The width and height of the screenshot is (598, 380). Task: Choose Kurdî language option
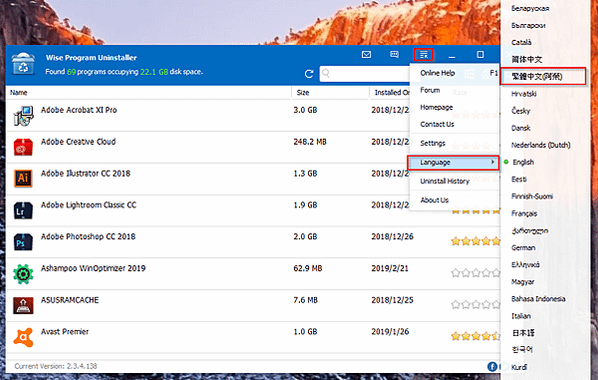tap(519, 367)
